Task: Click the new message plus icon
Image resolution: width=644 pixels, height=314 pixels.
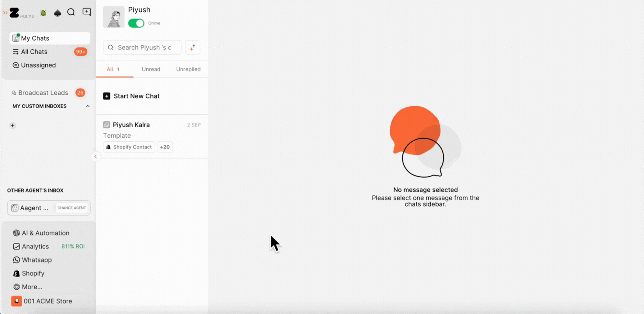Action: click(x=87, y=12)
